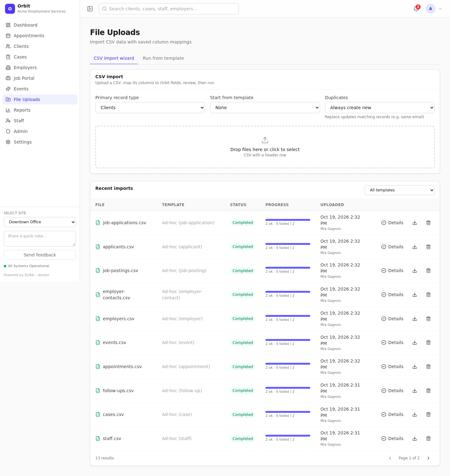Select the CSV import wizard tab
450x476 pixels.
click(114, 58)
